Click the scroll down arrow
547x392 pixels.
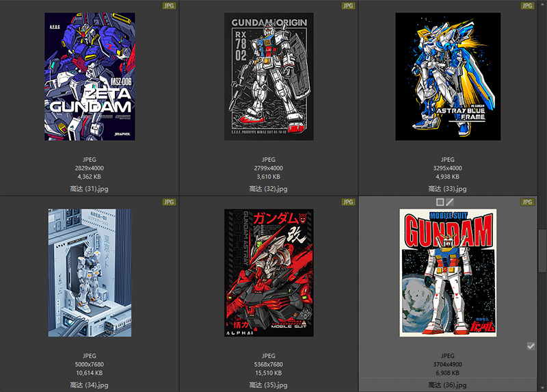pyautogui.click(x=542, y=388)
